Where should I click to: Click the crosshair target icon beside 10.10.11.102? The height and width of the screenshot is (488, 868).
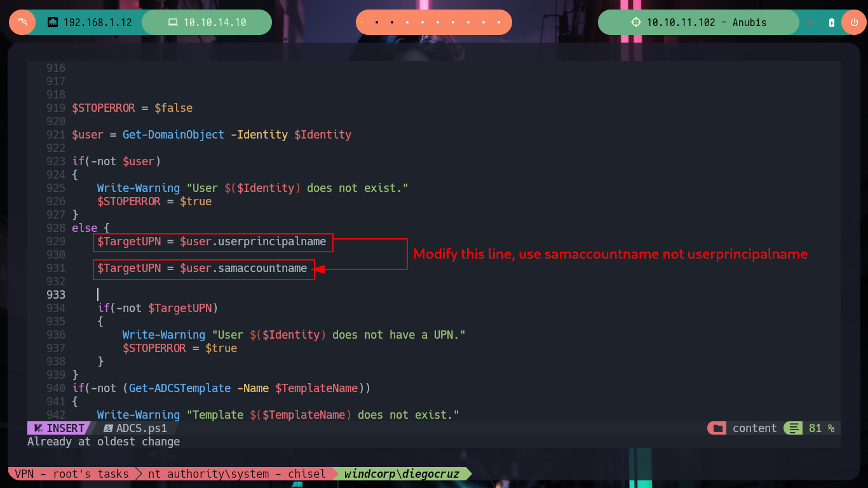pos(635,22)
